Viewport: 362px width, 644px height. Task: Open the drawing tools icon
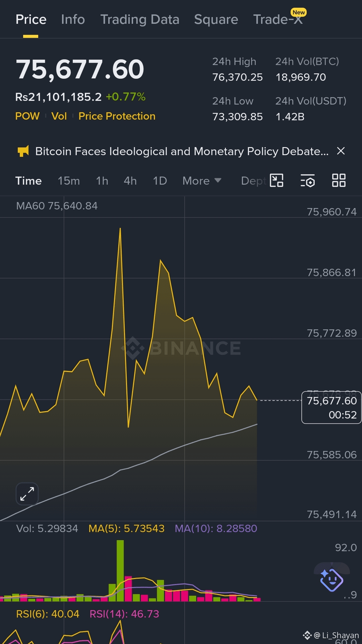point(277,181)
